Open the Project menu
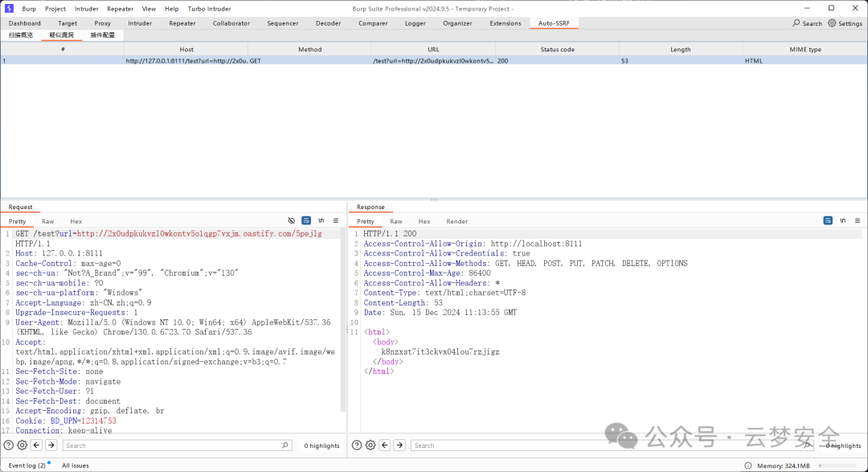 55,9
